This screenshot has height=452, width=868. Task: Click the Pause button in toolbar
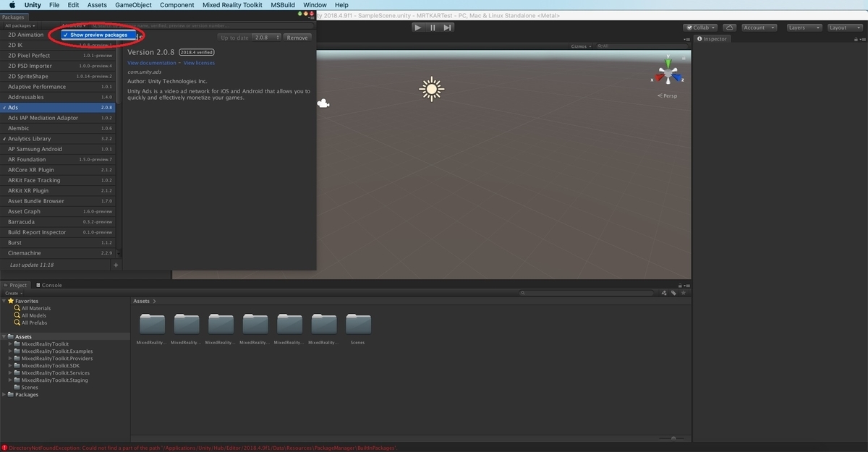(x=433, y=27)
